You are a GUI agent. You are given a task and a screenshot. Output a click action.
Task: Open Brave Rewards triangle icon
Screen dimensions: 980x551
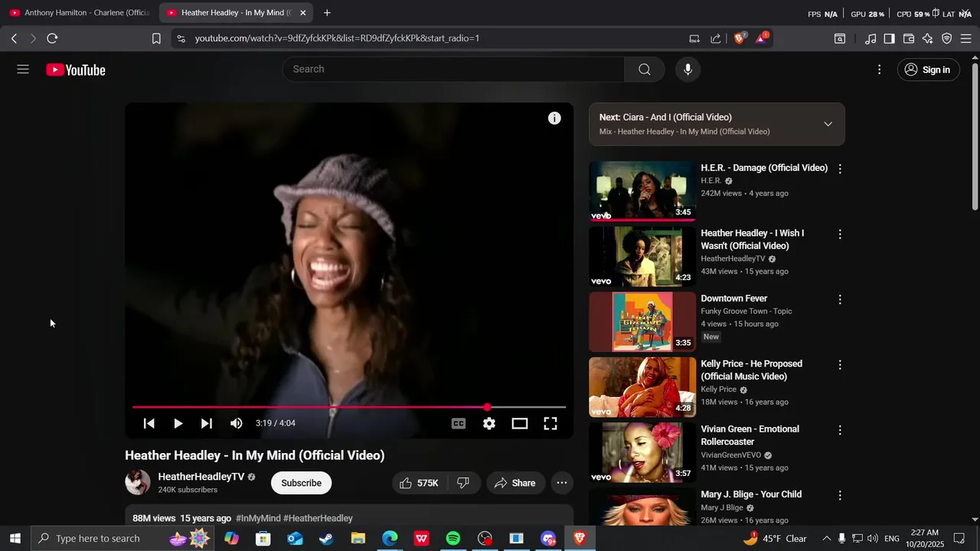pos(762,38)
